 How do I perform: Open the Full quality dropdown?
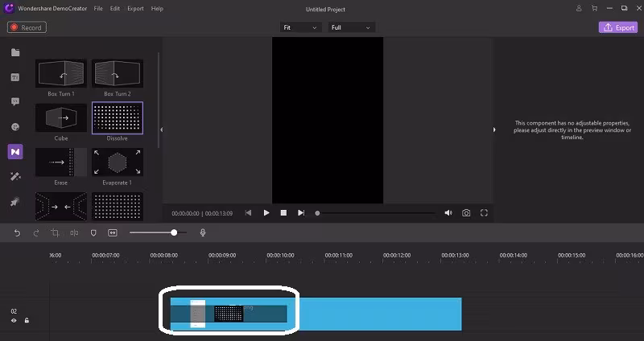click(x=351, y=27)
